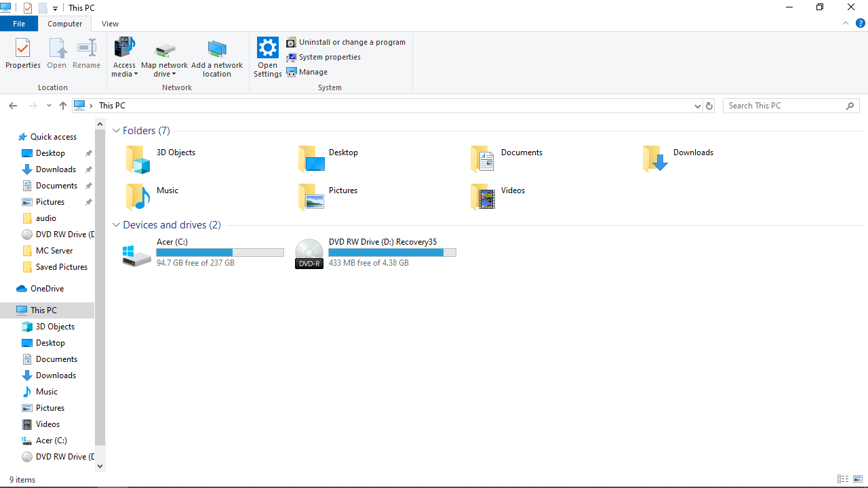This screenshot has width=868, height=488.
Task: Click the search magnifier icon
Action: pyautogui.click(x=850, y=106)
